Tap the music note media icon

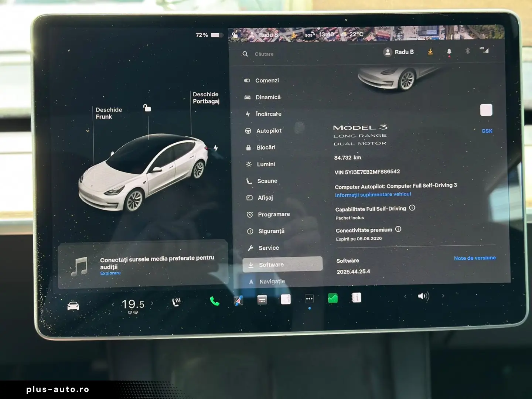(x=79, y=267)
